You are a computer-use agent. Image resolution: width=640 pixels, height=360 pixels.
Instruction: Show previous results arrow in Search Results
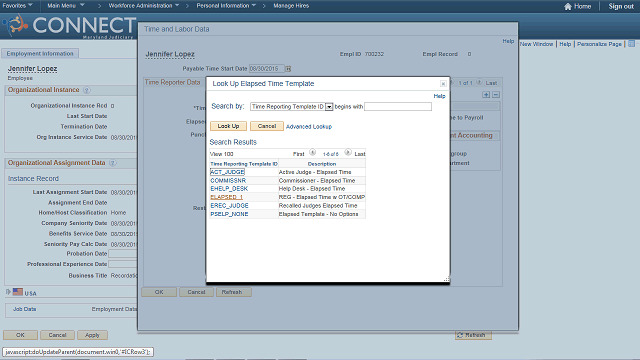313,153
